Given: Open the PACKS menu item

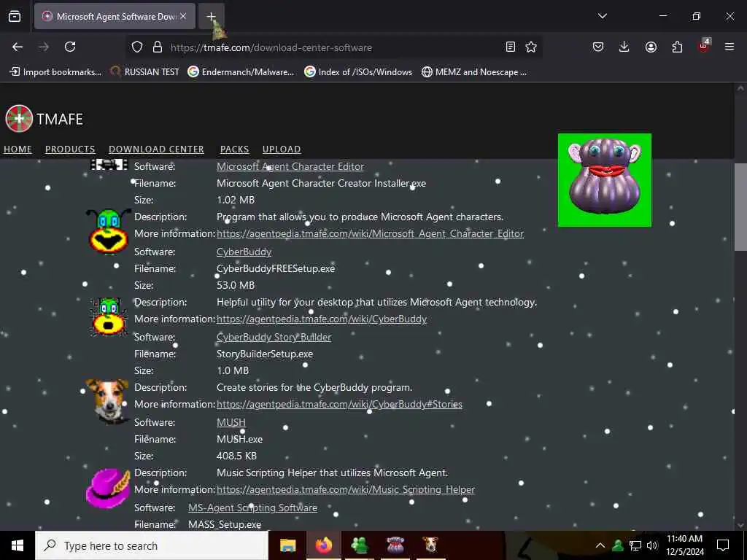Looking at the screenshot, I should 234,149.
